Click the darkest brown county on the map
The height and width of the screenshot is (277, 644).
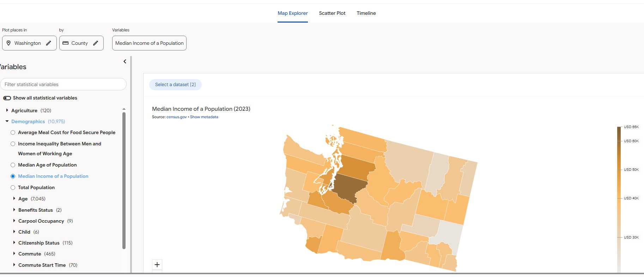(347, 187)
